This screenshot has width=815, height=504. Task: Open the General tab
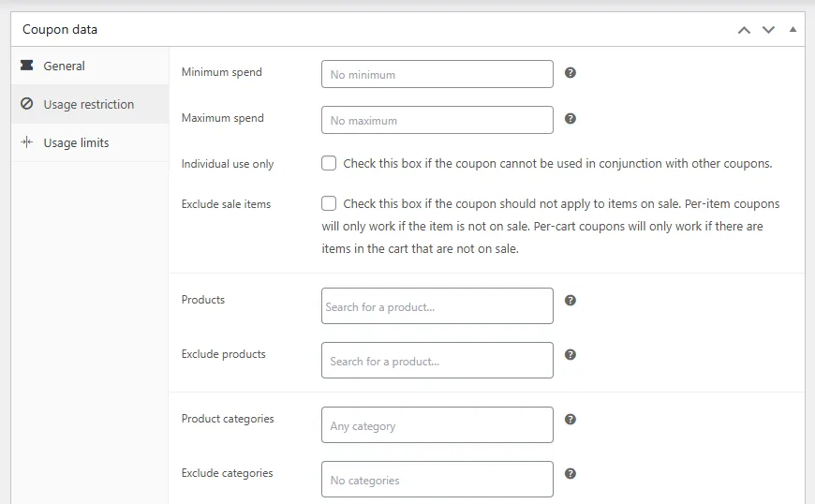(x=90, y=66)
